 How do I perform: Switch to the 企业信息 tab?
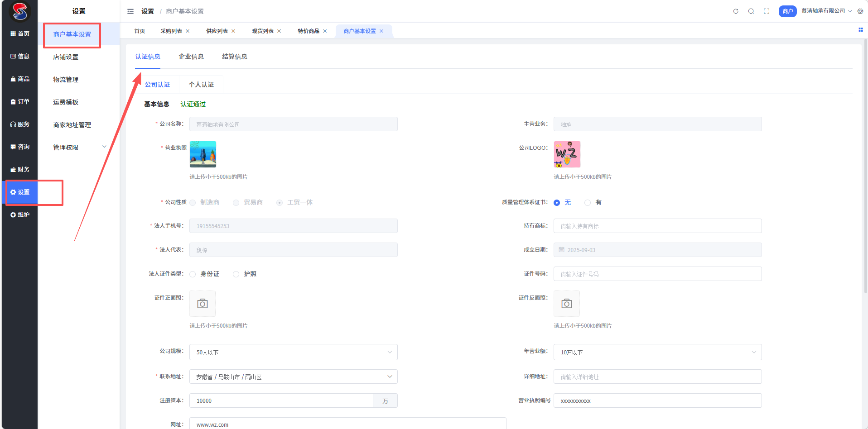point(191,57)
